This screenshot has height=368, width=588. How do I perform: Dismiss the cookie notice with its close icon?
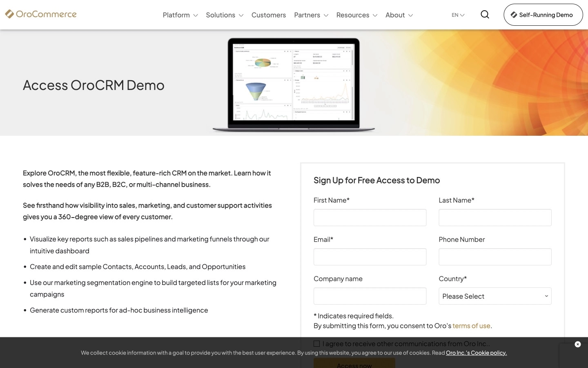coord(577,344)
